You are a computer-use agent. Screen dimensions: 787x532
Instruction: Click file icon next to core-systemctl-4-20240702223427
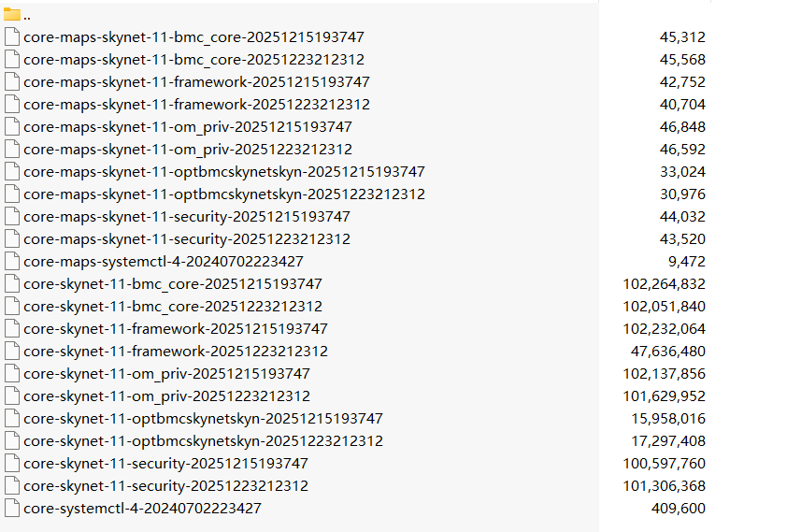[x=12, y=509]
